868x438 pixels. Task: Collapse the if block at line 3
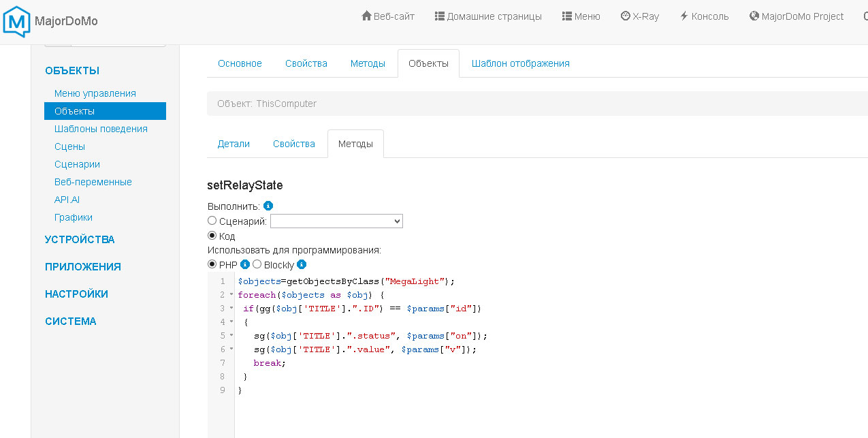click(x=231, y=309)
